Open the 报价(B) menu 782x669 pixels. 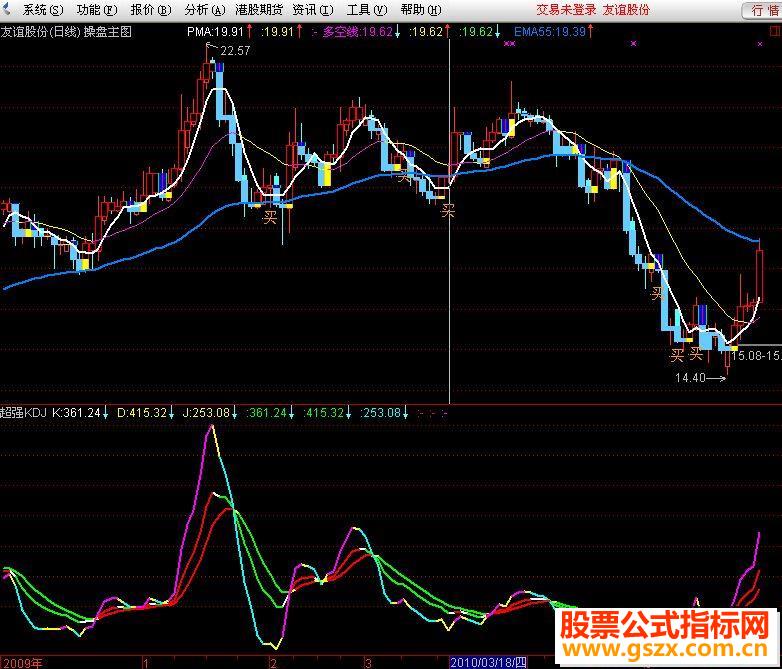[151, 10]
